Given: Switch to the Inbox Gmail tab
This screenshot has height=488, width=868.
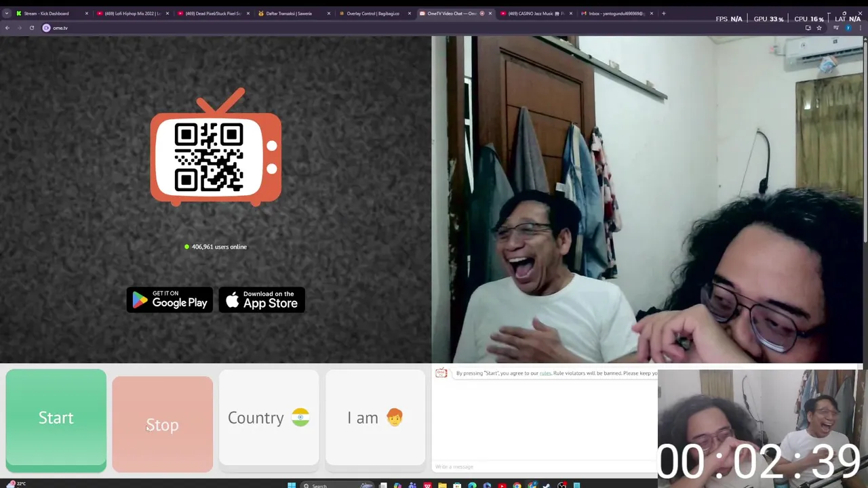Looking at the screenshot, I should click(x=615, y=14).
